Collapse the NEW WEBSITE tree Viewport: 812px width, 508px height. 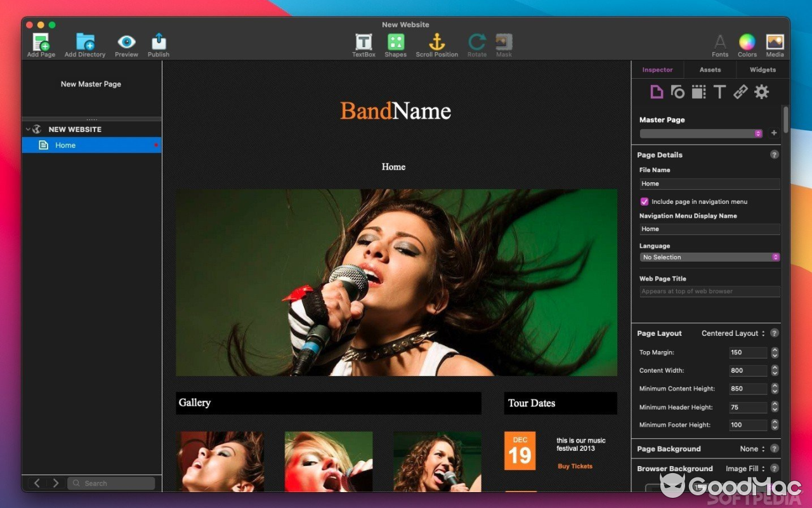(28, 130)
